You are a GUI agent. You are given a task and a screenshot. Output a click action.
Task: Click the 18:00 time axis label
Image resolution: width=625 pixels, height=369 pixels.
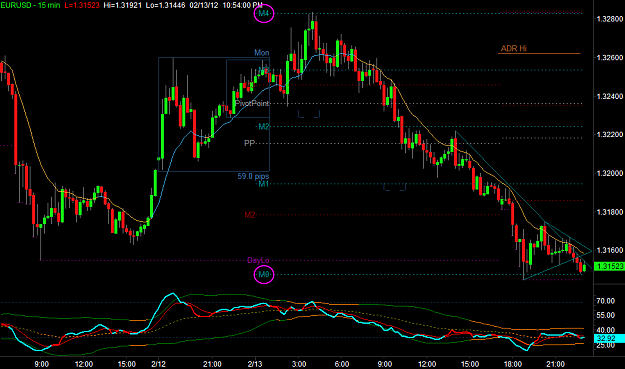(x=513, y=364)
